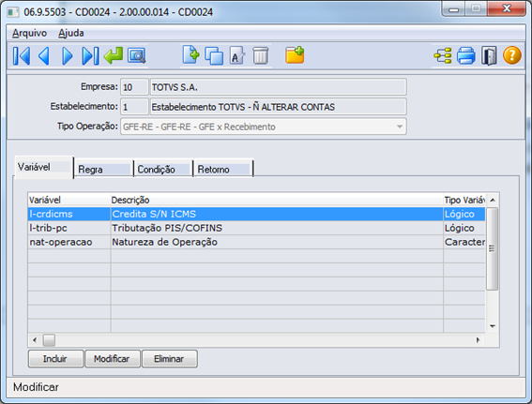Image resolution: width=532 pixels, height=404 pixels.
Task: Click the grid's vertical scroll down arrow
Action: 493,326
